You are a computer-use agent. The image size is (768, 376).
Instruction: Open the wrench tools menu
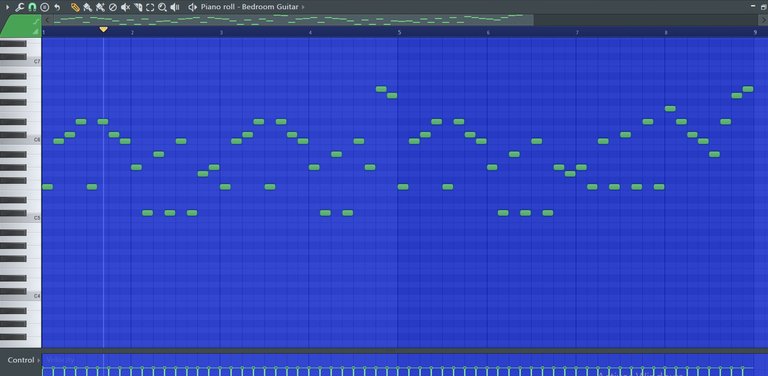tap(20, 7)
